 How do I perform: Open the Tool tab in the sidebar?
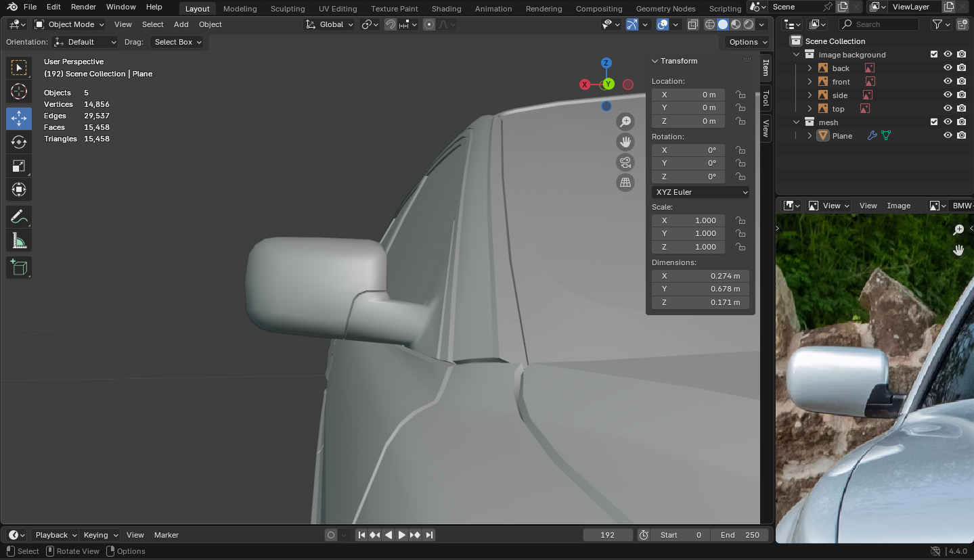[766, 98]
